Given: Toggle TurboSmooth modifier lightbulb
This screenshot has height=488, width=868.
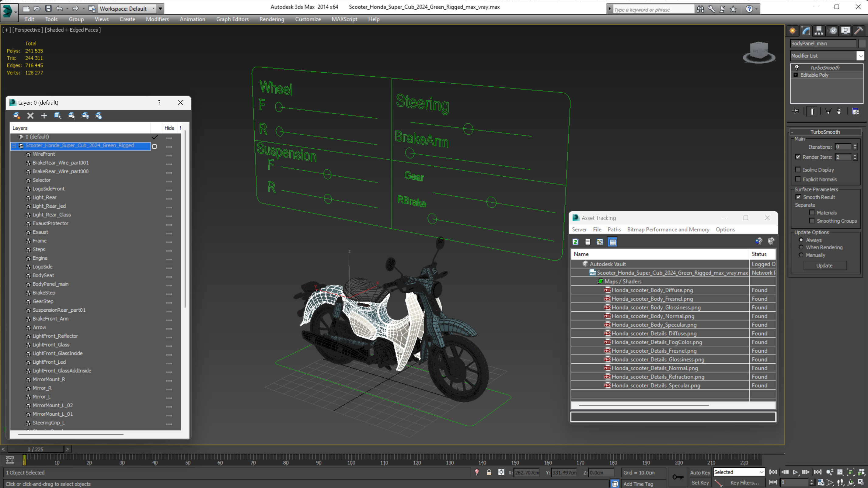Looking at the screenshot, I should point(797,67).
